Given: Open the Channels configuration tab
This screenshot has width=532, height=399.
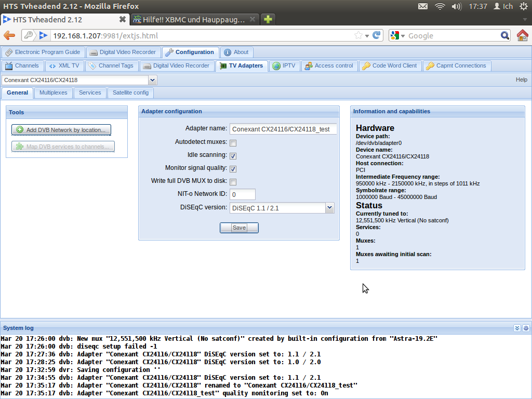Looking at the screenshot, I should coord(22,66).
